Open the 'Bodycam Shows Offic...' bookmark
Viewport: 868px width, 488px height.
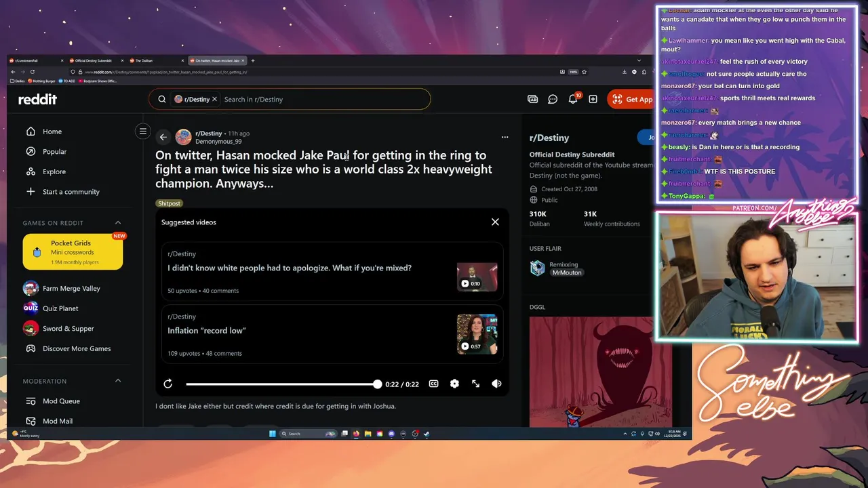[x=98, y=81]
